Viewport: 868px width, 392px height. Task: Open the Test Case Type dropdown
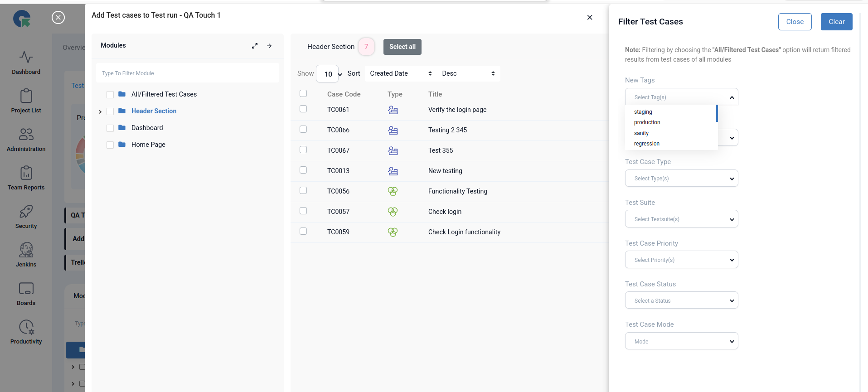(681, 179)
